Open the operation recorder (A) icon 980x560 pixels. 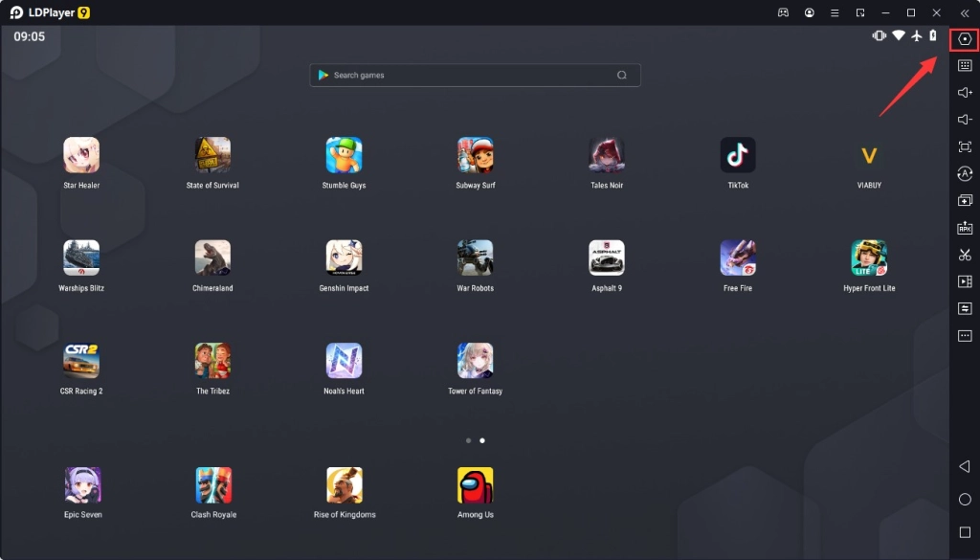965,174
